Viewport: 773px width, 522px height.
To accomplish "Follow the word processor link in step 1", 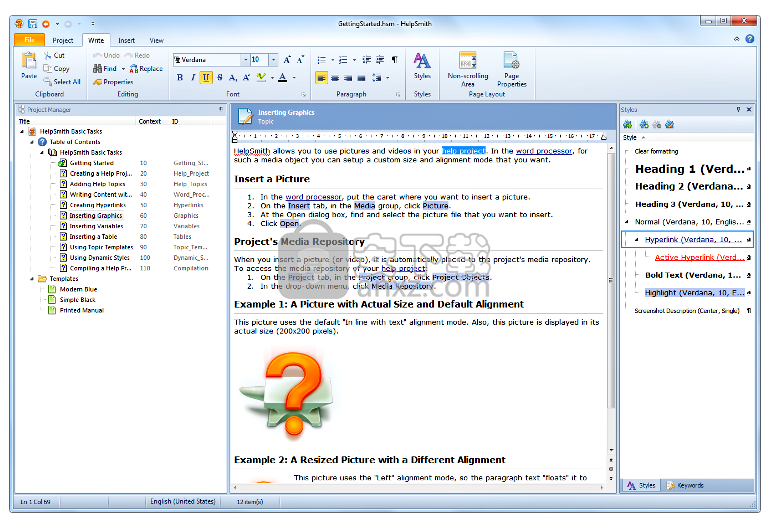I will [x=313, y=197].
